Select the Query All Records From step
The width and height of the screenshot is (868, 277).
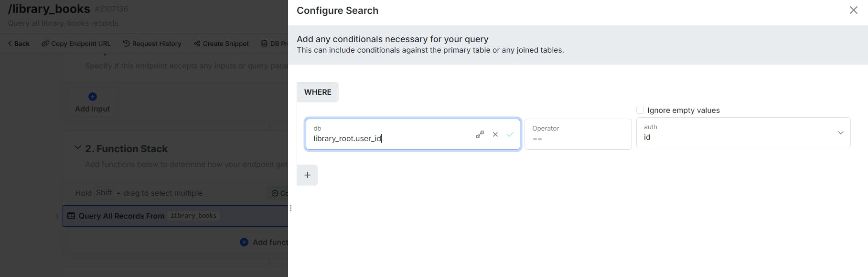[x=121, y=216]
